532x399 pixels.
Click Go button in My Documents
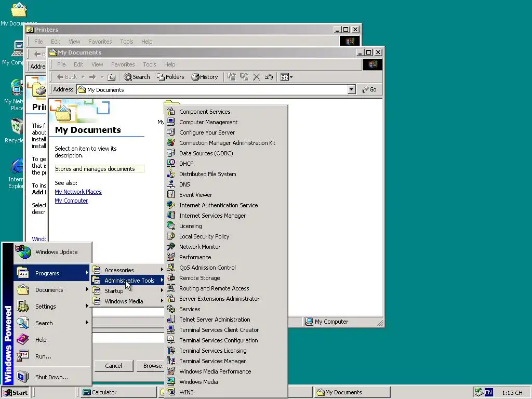tap(369, 89)
